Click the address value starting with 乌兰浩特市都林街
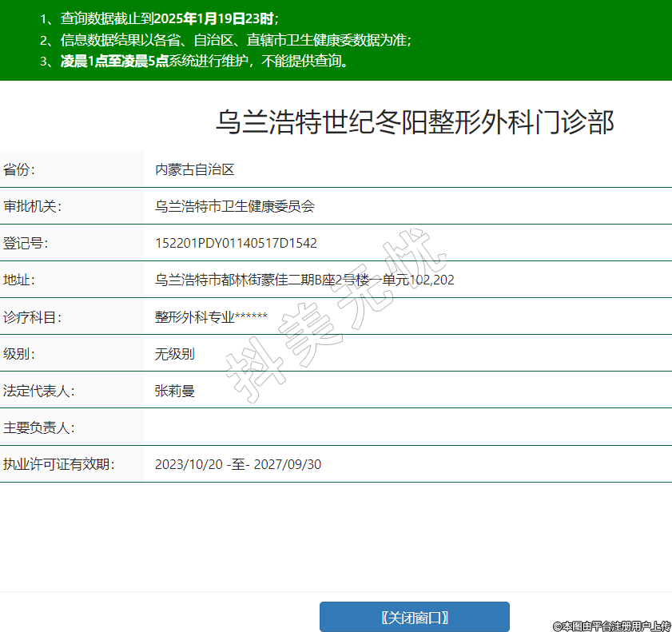This screenshot has width=672, height=632. (304, 280)
